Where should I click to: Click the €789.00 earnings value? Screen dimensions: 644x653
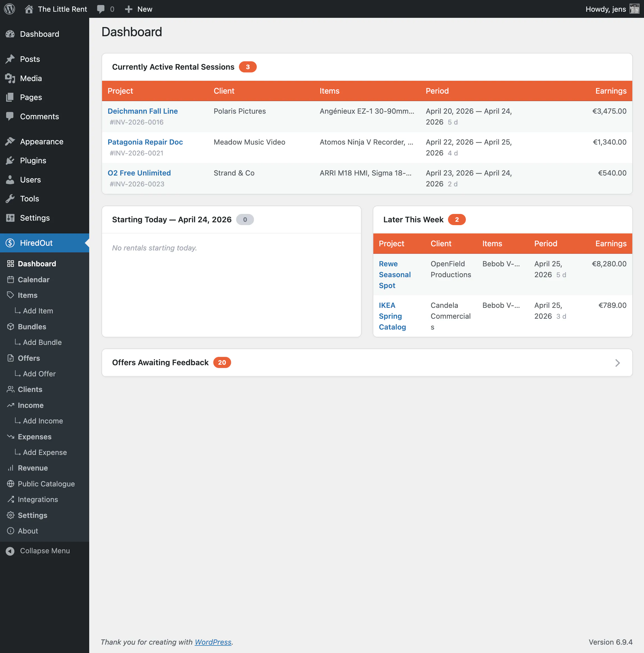pos(612,305)
